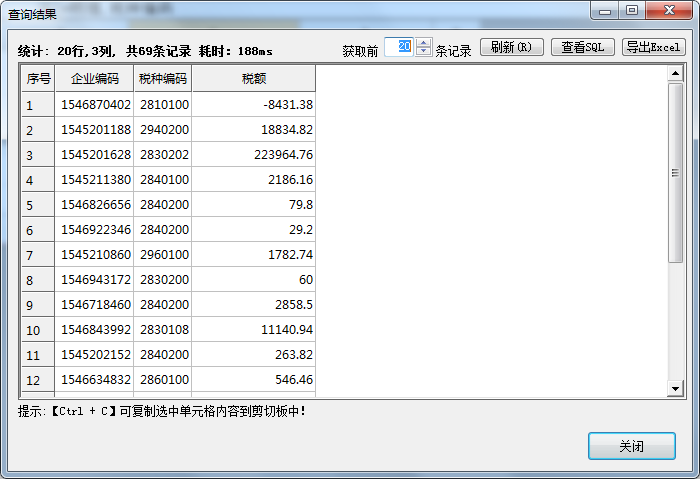Decrease record count with spinner down arrow
Viewport: 700px width, 479px height.
pyautogui.click(x=424, y=52)
